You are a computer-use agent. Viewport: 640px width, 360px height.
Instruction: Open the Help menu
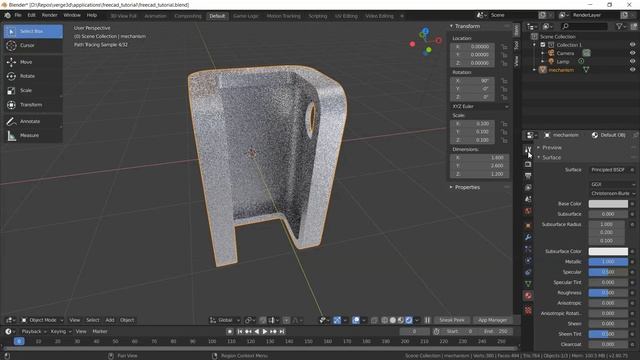92,16
